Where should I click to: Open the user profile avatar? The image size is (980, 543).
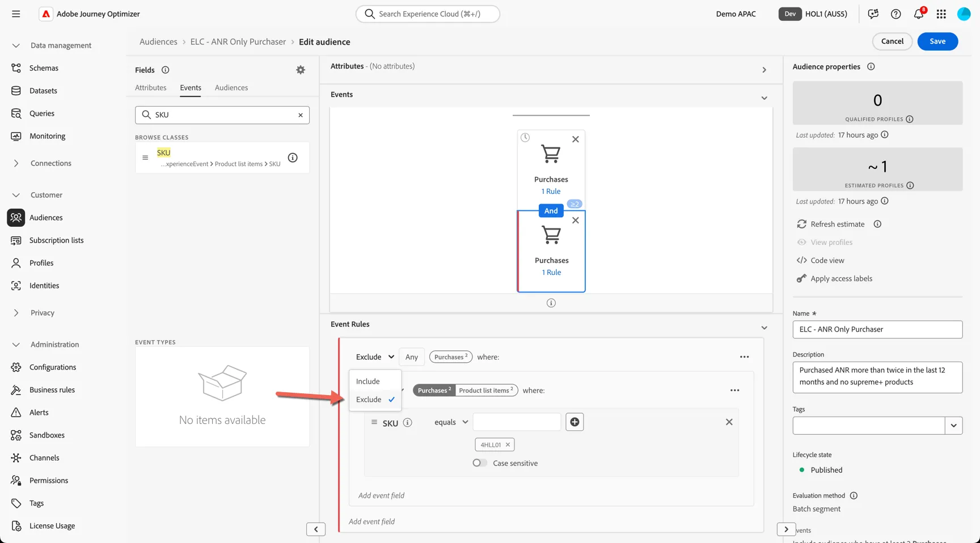pos(964,14)
